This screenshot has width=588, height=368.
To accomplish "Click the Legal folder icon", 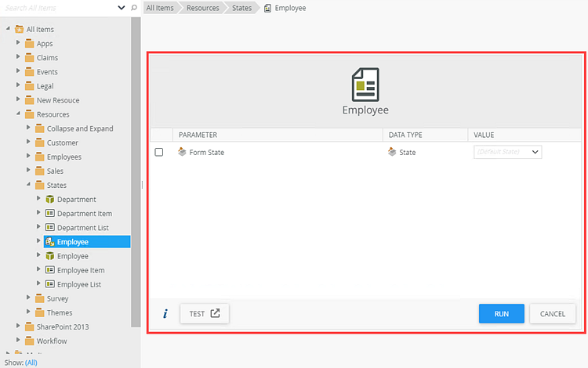I will 29,86.
